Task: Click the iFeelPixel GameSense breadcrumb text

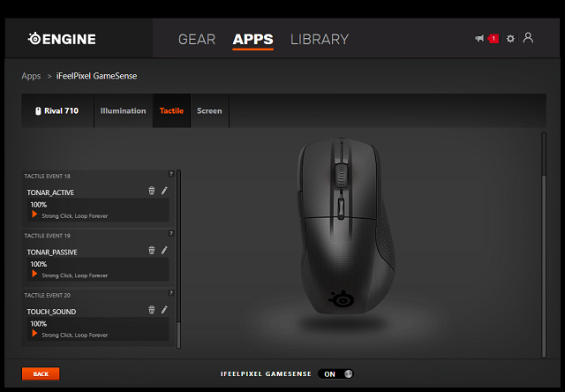Action: (96, 76)
